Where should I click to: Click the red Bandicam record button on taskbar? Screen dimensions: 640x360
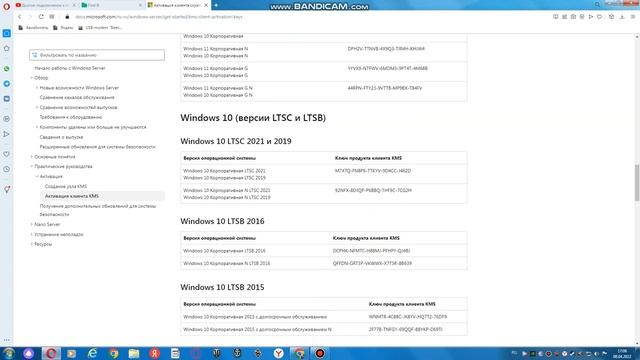pos(320,353)
